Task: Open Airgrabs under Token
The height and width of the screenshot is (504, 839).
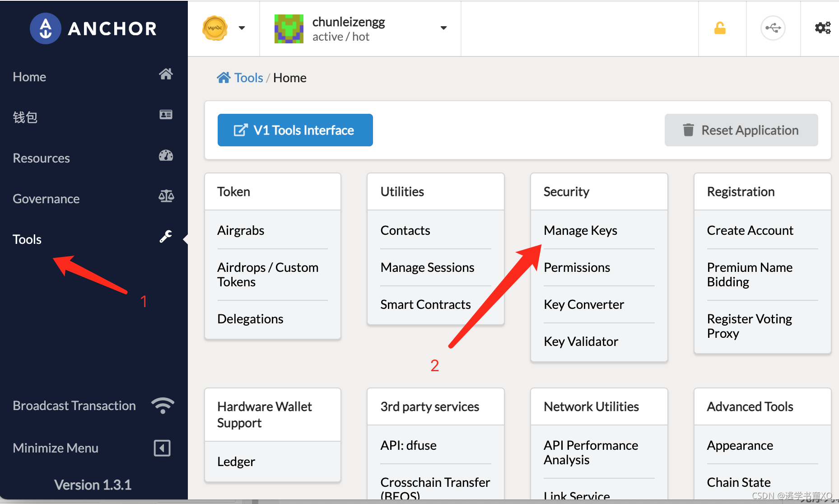Action: (x=241, y=230)
